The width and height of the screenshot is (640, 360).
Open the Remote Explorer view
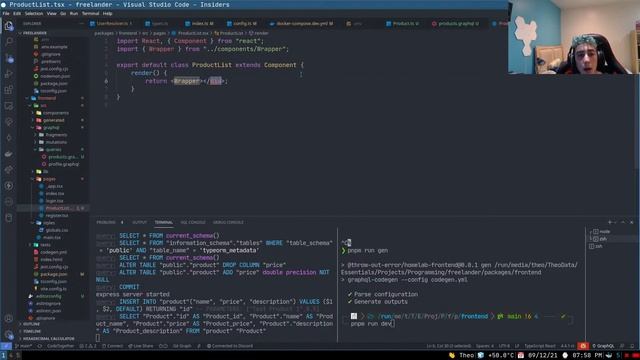coord(9,106)
